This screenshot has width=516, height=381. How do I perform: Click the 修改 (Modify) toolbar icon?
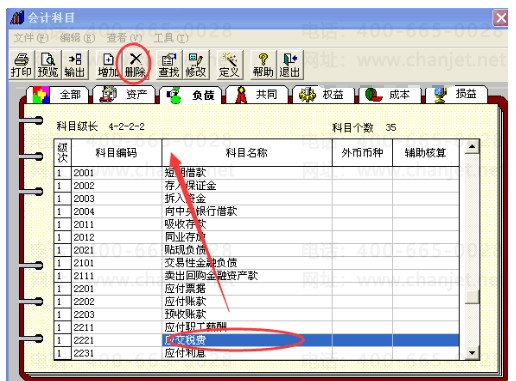point(196,65)
